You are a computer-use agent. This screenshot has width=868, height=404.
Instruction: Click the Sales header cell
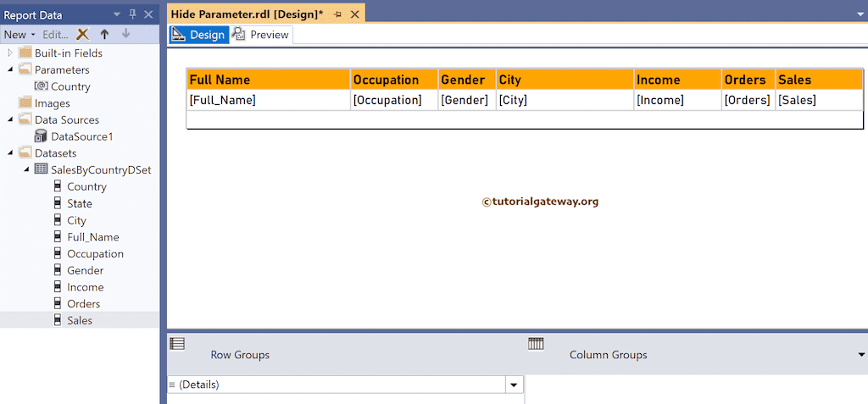coord(820,80)
